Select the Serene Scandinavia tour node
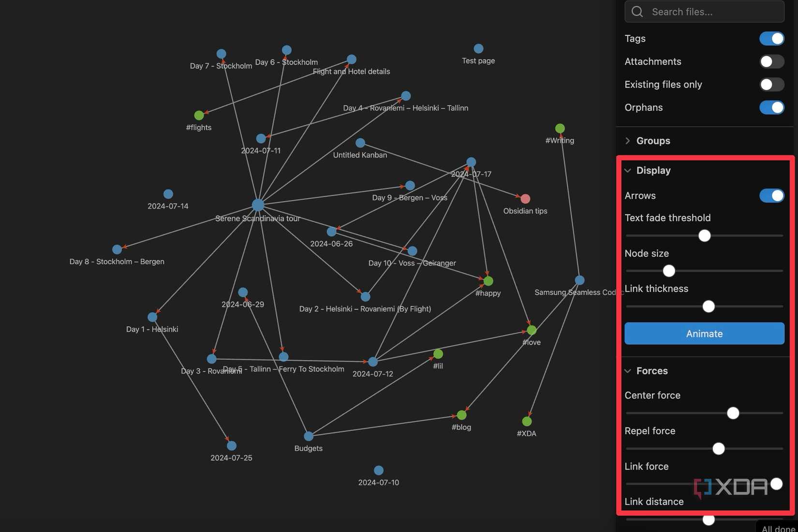Viewport: 798px width, 532px height. 257,204
